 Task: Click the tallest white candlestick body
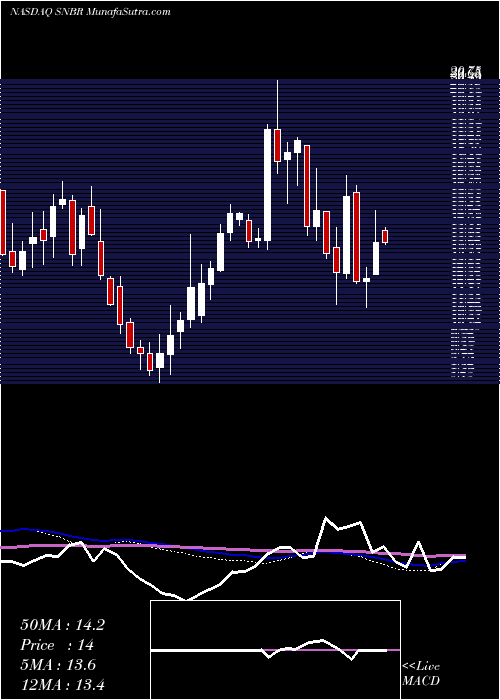pos(267,185)
